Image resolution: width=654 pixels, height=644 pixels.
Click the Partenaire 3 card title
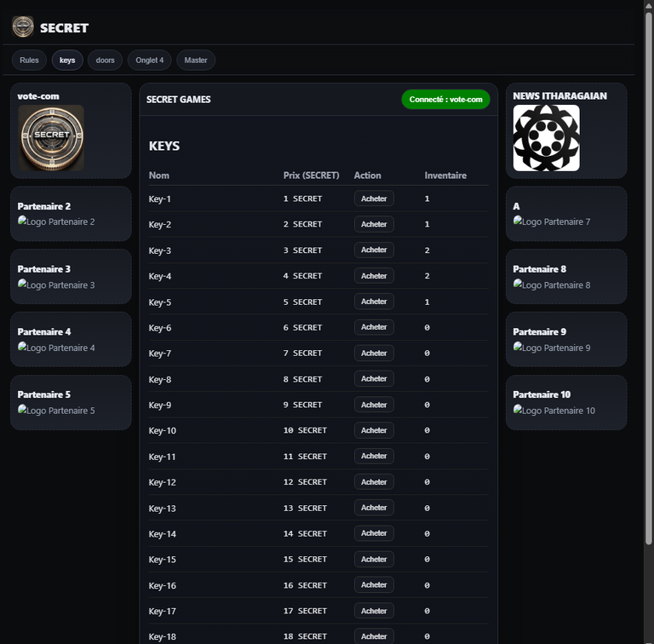pos(43,269)
